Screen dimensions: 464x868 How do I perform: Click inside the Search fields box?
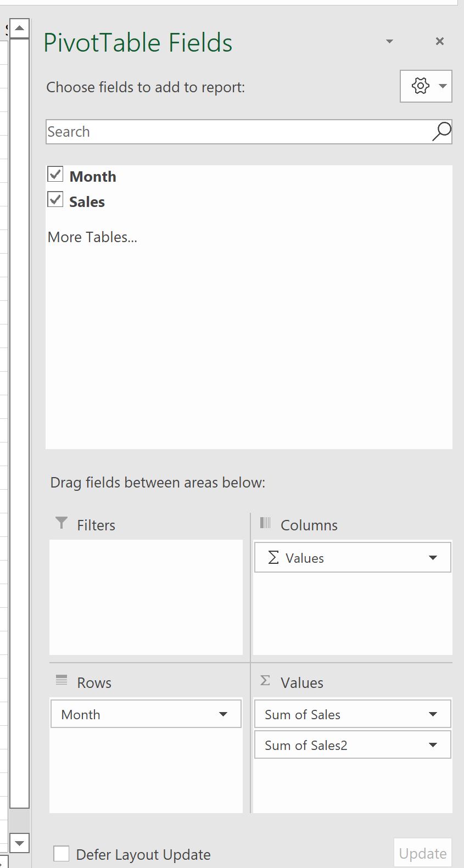point(220,132)
